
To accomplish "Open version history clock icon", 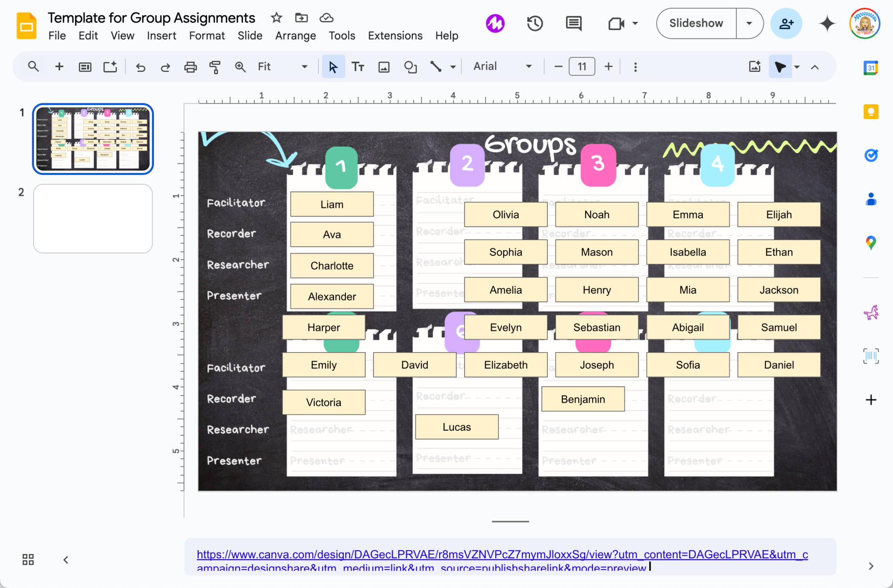I will click(535, 23).
